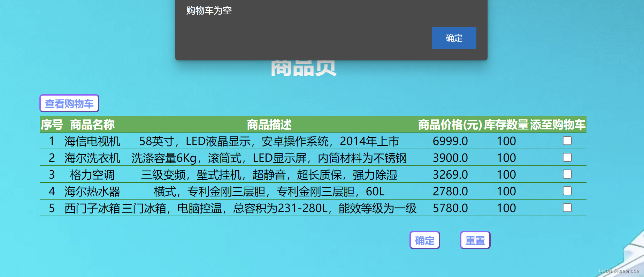This screenshot has width=644, height=277.
Task: Click the 购物车为空 alert message text
Action: click(x=209, y=10)
